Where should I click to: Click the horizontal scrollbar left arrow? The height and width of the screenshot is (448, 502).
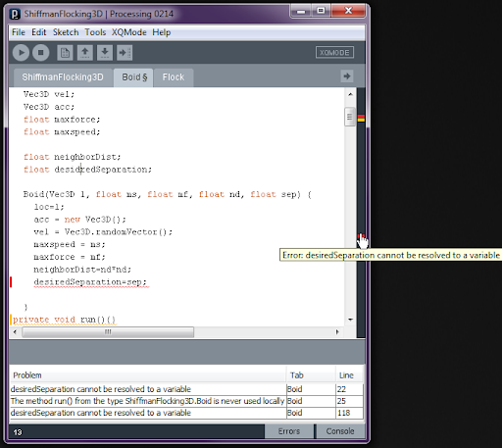[15, 332]
